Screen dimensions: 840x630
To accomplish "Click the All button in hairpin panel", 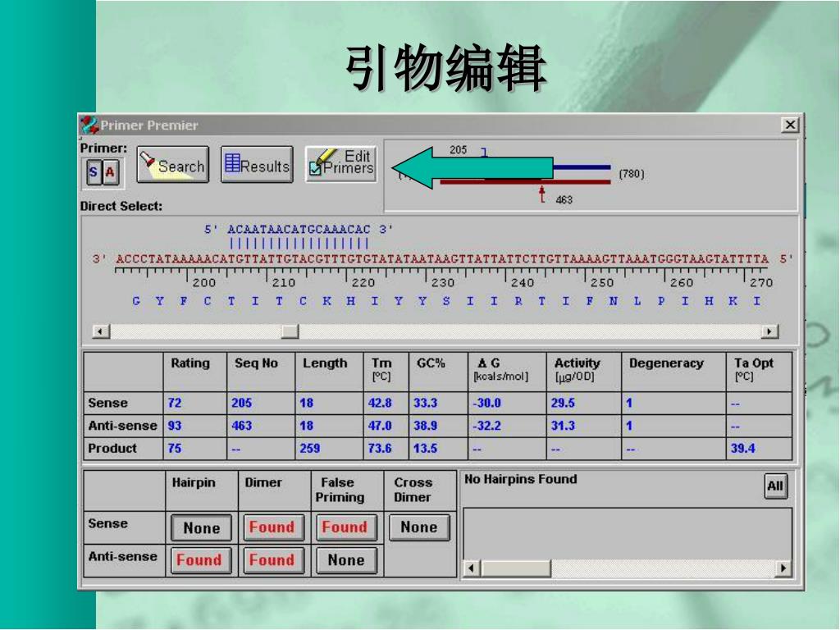I will [775, 486].
